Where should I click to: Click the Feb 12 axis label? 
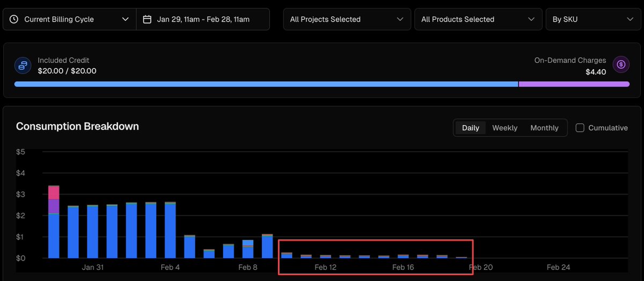coord(325,267)
